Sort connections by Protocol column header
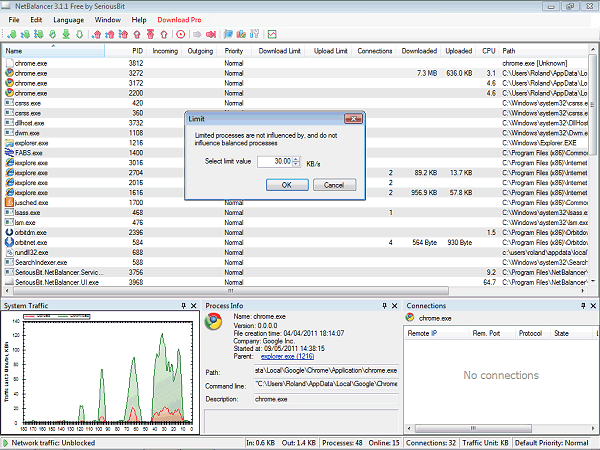Screen dimensions: 600x450 click(530, 333)
